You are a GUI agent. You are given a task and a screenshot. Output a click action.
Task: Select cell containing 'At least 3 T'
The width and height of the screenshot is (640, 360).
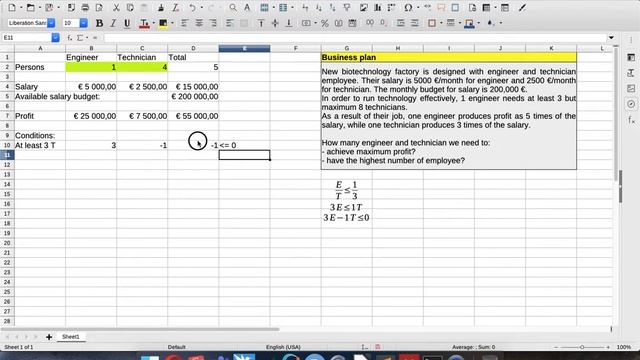click(40, 145)
